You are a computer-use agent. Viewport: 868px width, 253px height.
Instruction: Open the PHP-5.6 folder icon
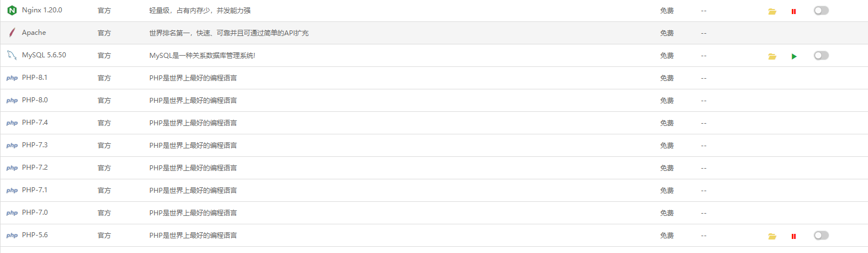pos(772,236)
